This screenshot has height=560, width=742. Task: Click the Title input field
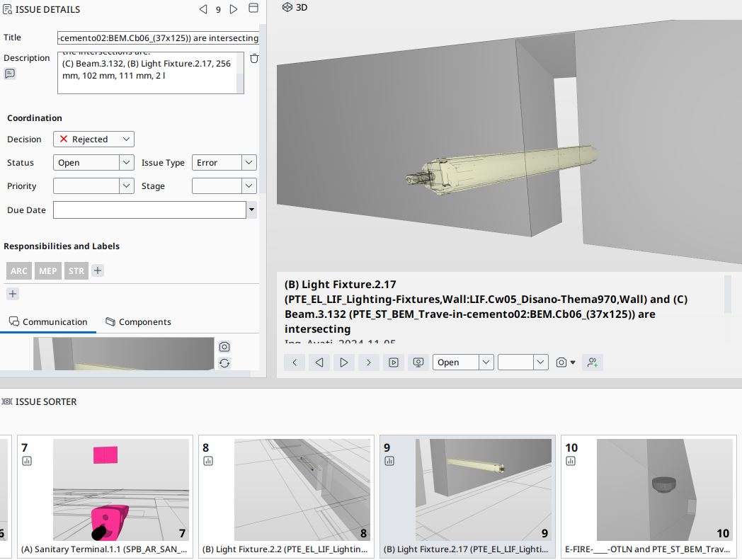click(158, 38)
